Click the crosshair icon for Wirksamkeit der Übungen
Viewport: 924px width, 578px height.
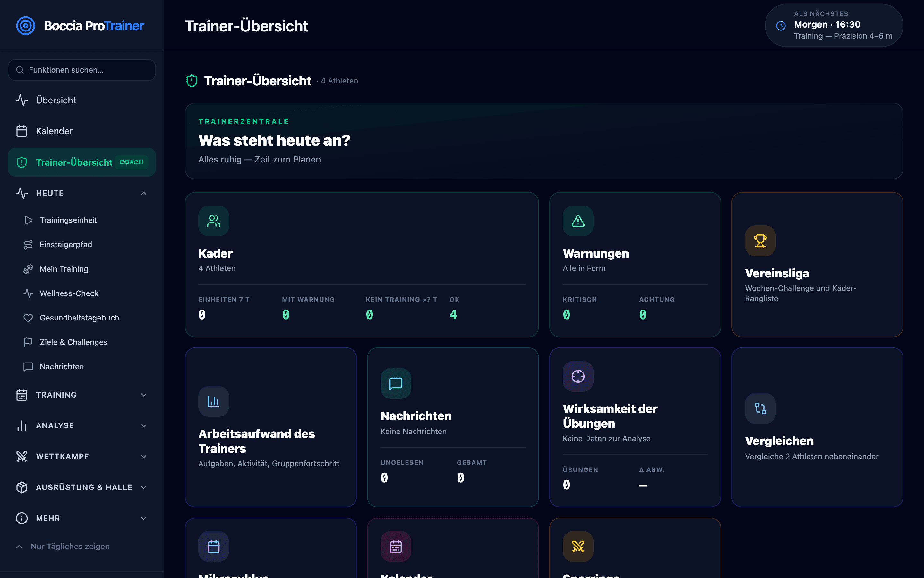[x=578, y=377]
